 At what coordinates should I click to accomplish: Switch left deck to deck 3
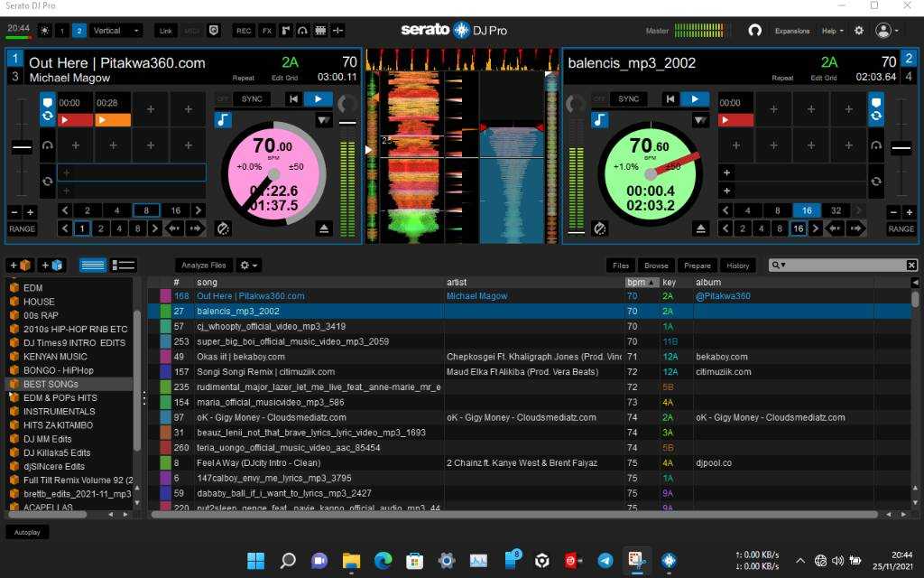click(x=14, y=77)
